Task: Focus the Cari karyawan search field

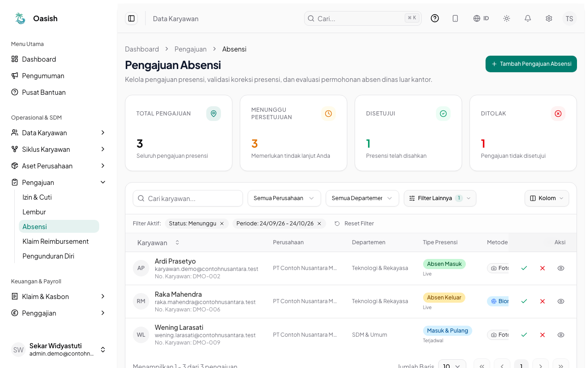Action: pyautogui.click(x=188, y=198)
